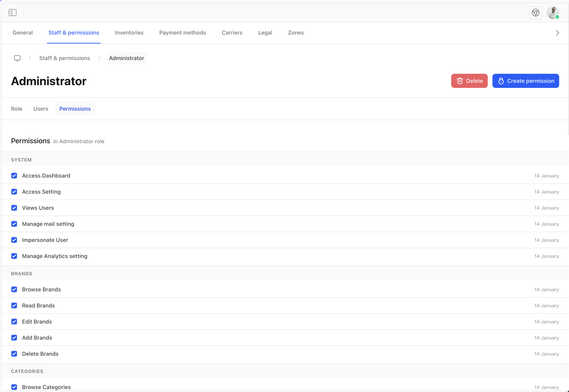Click the Create permission button
Viewport: 569px width, 392px height.
coord(526,81)
